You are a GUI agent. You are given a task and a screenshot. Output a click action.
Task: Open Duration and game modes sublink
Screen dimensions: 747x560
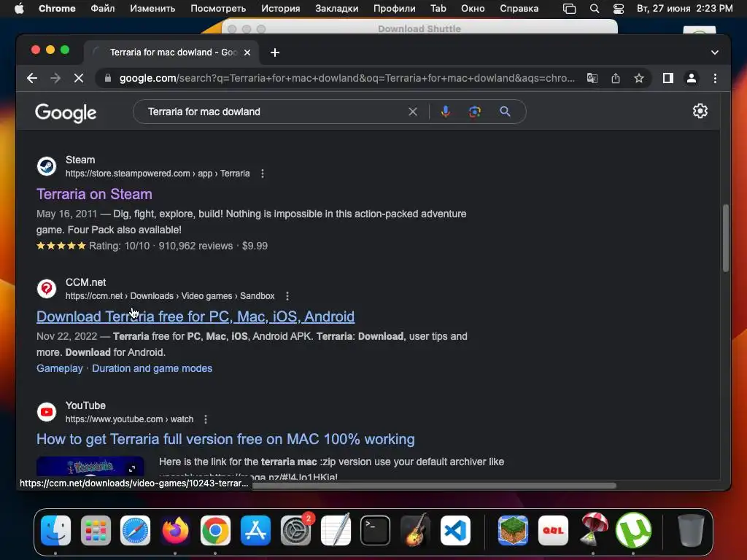[152, 368]
